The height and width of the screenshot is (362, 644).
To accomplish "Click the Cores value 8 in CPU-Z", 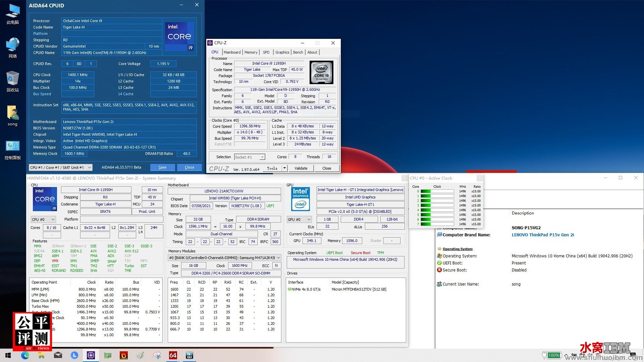I will (x=295, y=157).
